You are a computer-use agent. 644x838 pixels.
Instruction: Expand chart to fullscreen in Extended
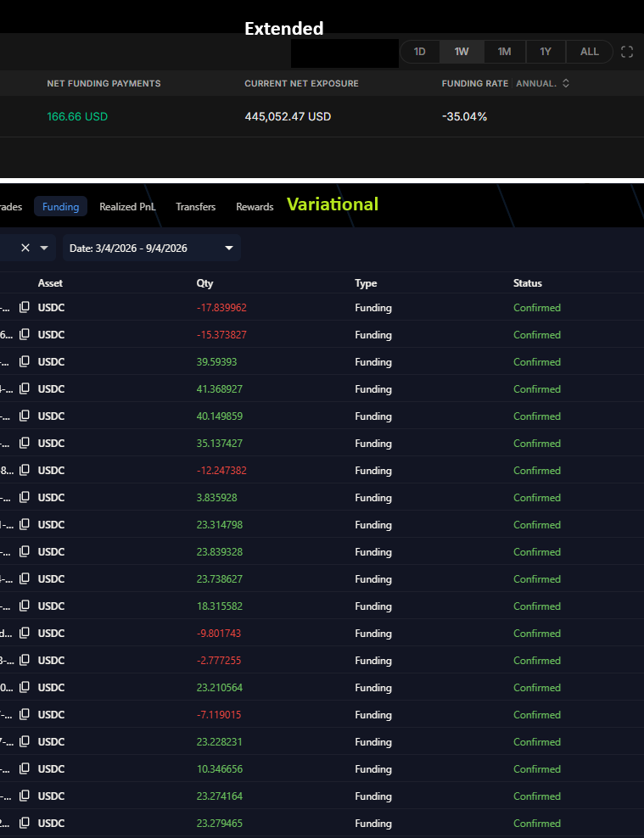click(x=627, y=52)
